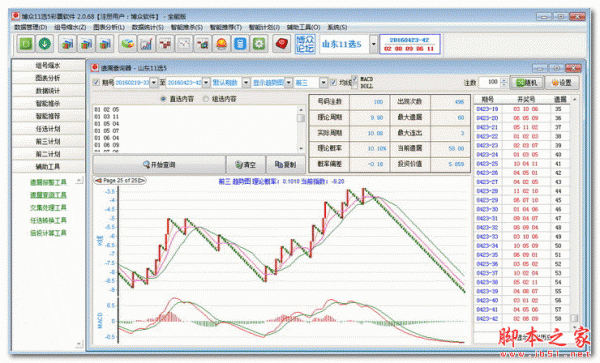Open the 前三 dropdown

324,83
